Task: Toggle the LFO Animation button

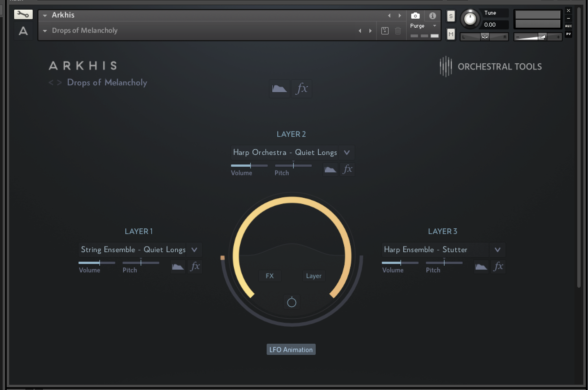Action: pos(291,350)
